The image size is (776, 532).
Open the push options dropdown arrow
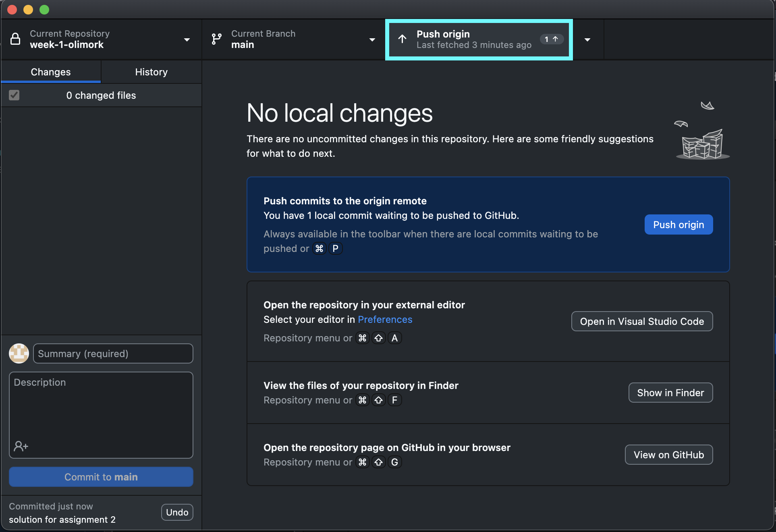tap(587, 39)
